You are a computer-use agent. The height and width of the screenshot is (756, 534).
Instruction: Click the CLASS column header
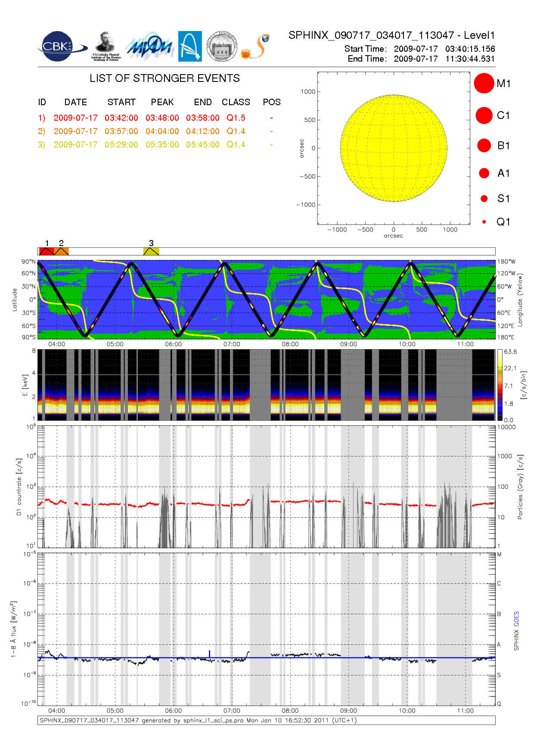(236, 102)
